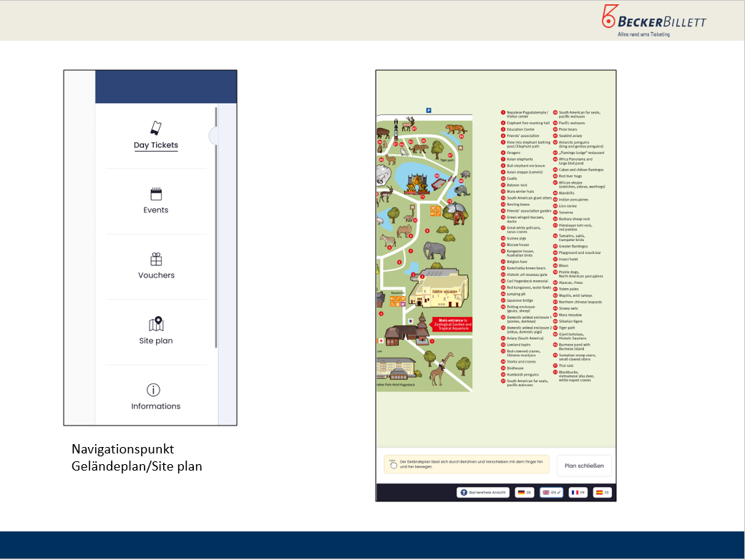Select the Vouchers menu label
The image size is (745, 560).
(156, 275)
